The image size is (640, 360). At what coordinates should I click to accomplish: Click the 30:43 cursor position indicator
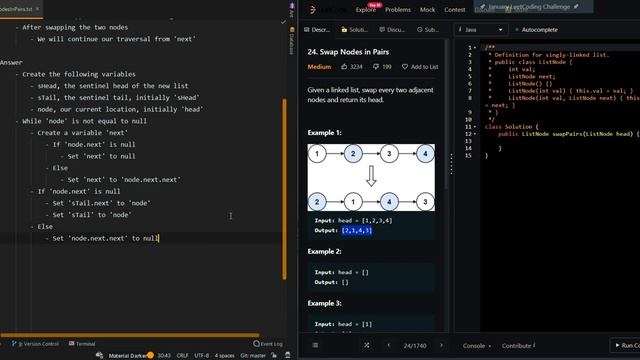pos(164,356)
